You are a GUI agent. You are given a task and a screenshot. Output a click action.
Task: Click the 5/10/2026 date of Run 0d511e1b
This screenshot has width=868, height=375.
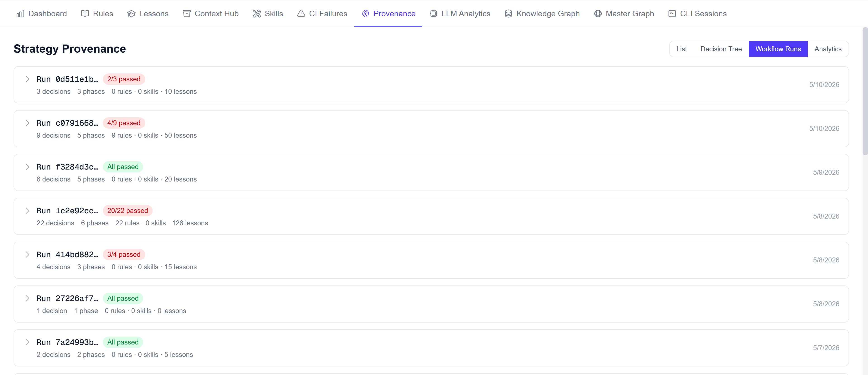[x=824, y=85]
